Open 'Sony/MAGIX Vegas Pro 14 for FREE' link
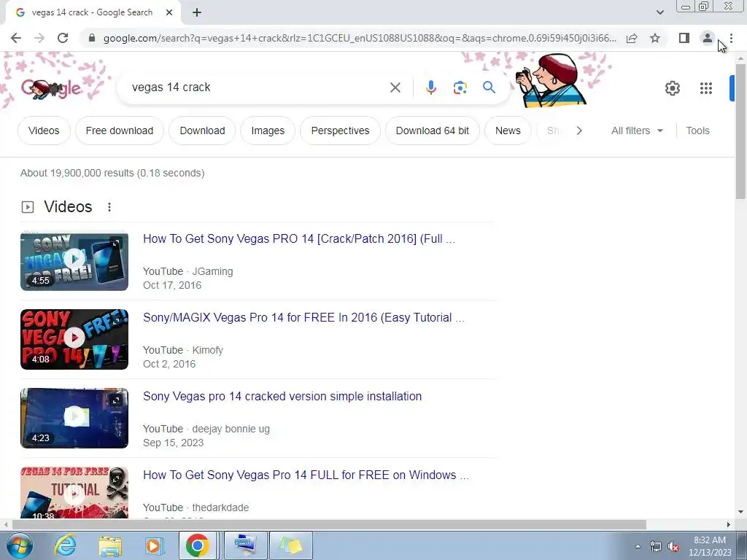This screenshot has width=747, height=560. (x=304, y=317)
